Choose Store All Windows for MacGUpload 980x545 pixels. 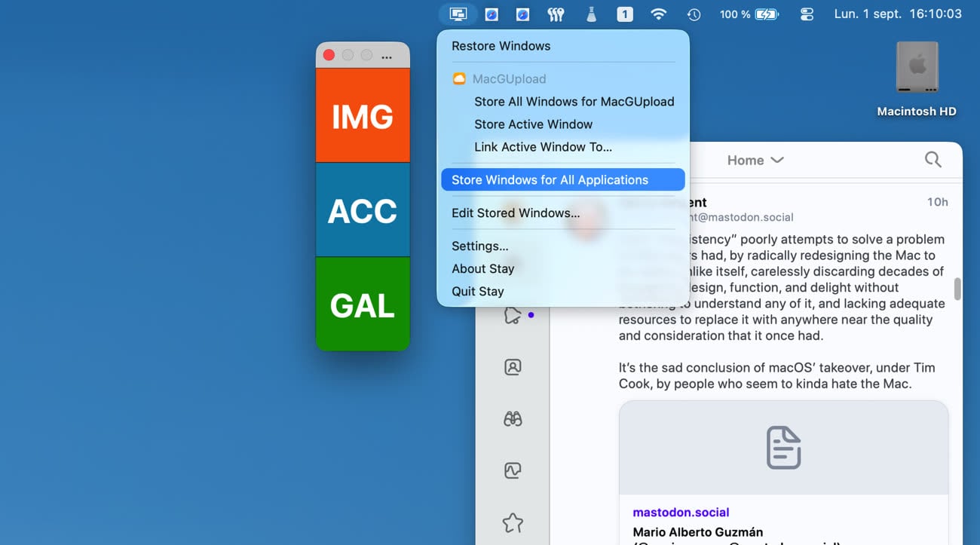click(x=563, y=102)
